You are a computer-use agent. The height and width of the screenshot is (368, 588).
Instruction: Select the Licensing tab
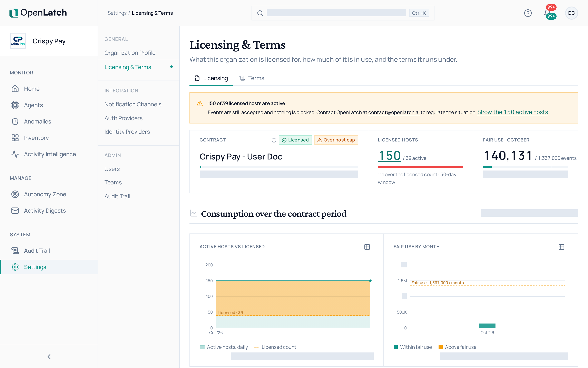[211, 78]
